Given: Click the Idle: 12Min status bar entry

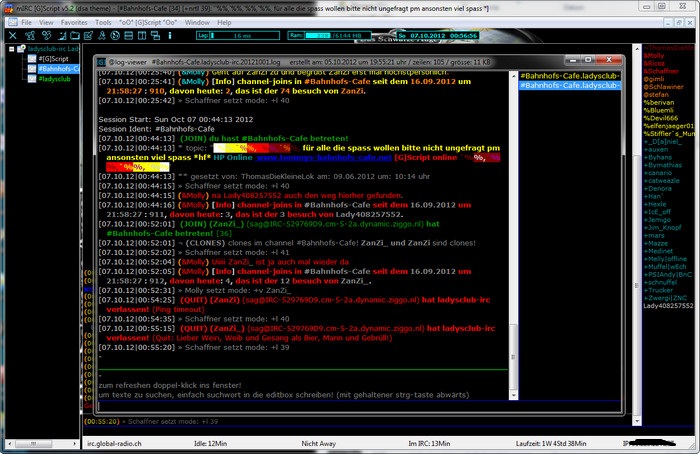Looking at the screenshot, I should 210,444.
